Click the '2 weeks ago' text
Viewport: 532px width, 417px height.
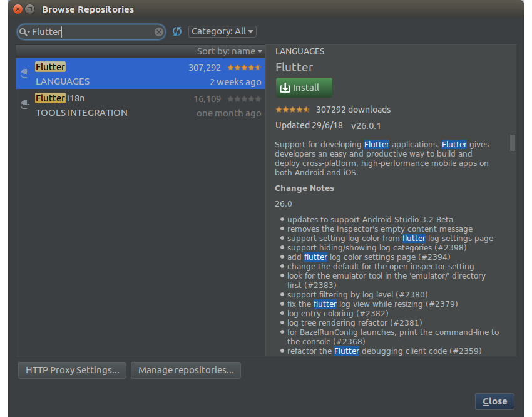pyautogui.click(x=235, y=82)
